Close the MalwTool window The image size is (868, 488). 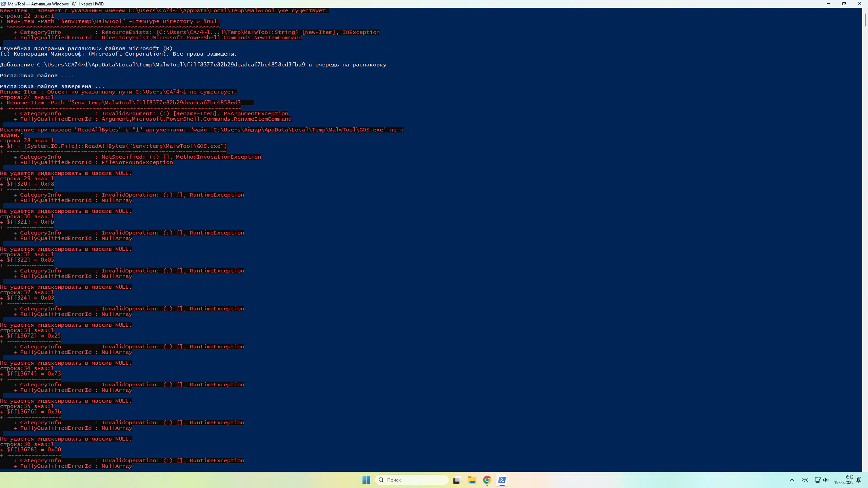click(860, 4)
